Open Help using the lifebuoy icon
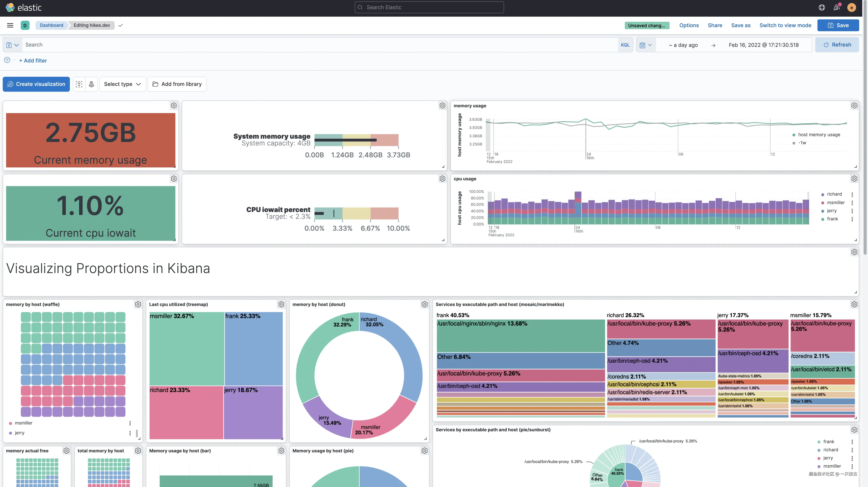 (x=822, y=7)
